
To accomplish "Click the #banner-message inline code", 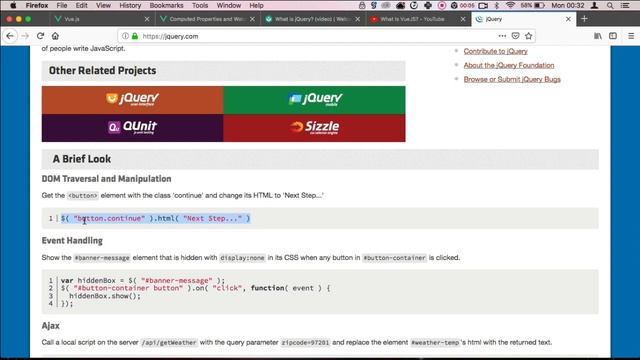I will [102, 258].
